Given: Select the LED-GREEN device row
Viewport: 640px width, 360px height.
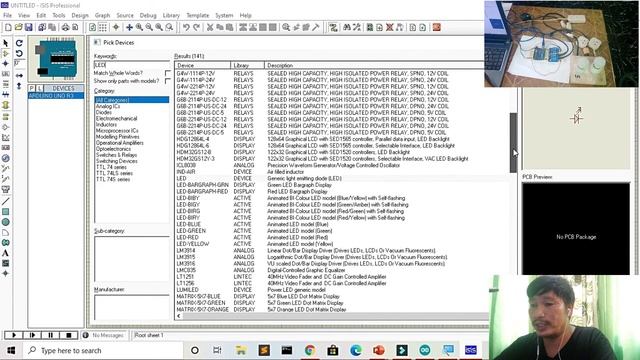Looking at the screenshot, I should tap(342, 231).
